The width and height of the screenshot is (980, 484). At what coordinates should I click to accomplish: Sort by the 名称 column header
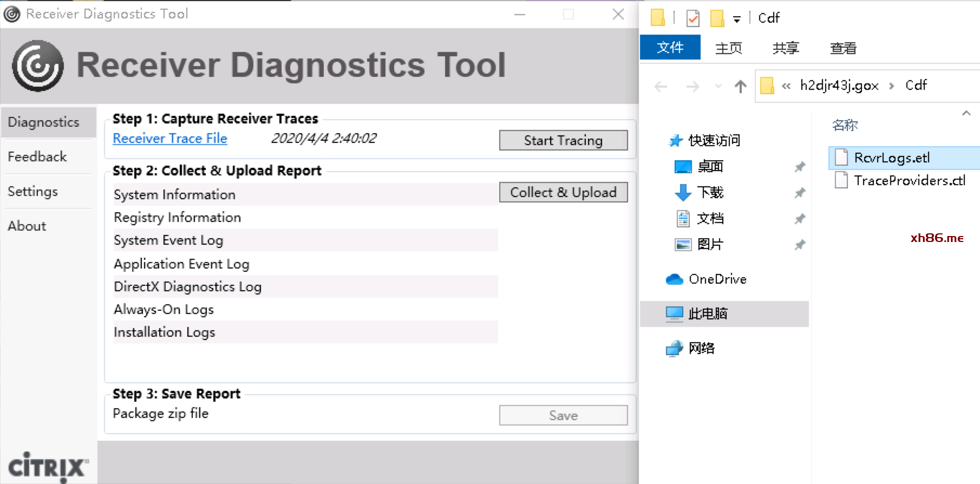[x=845, y=126]
